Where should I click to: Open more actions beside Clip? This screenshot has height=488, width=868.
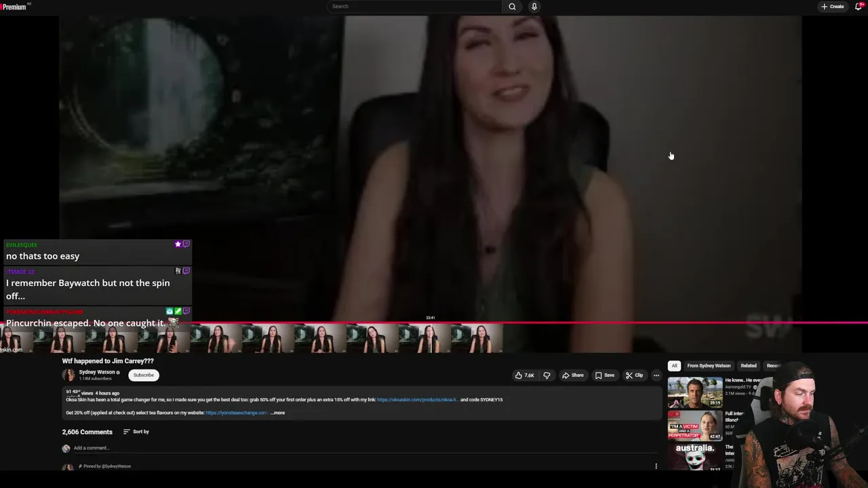(x=656, y=375)
